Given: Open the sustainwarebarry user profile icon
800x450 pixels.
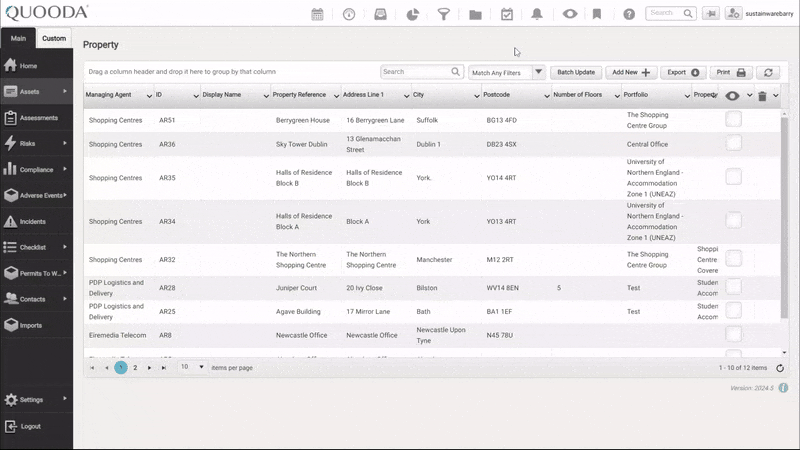Looking at the screenshot, I should (x=733, y=14).
